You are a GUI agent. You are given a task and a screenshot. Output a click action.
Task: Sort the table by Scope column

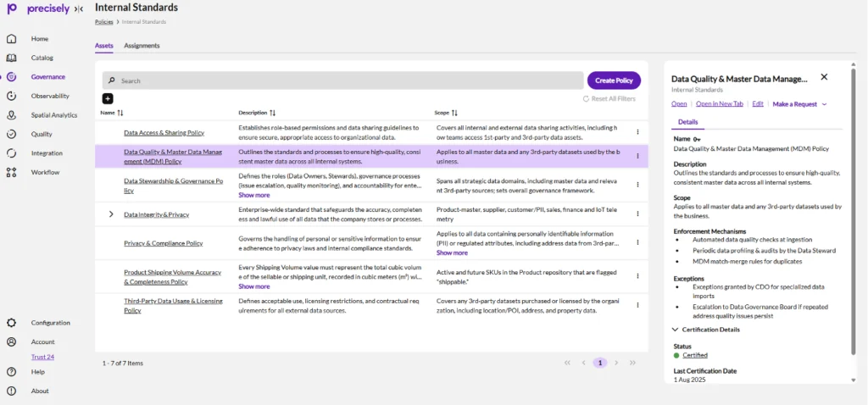coord(454,113)
